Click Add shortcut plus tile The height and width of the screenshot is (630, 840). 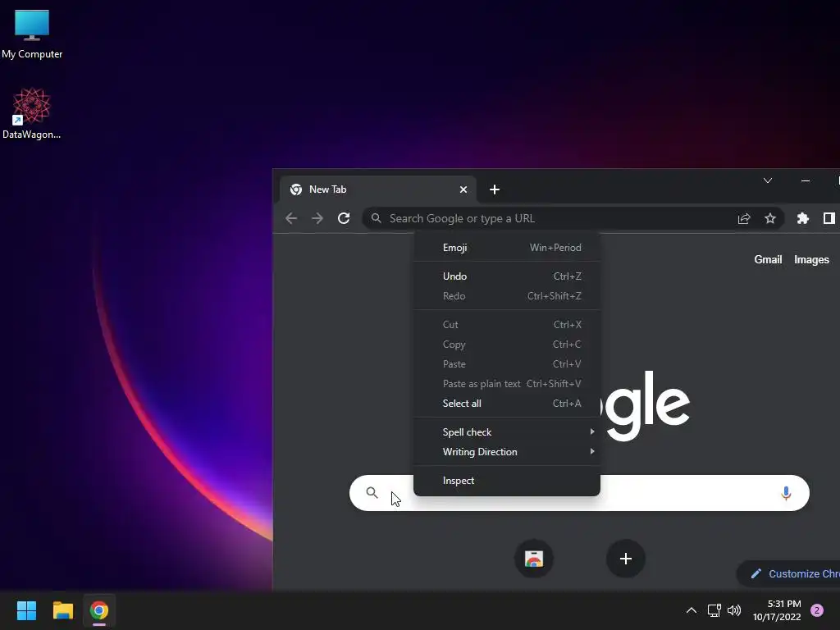[625, 559]
